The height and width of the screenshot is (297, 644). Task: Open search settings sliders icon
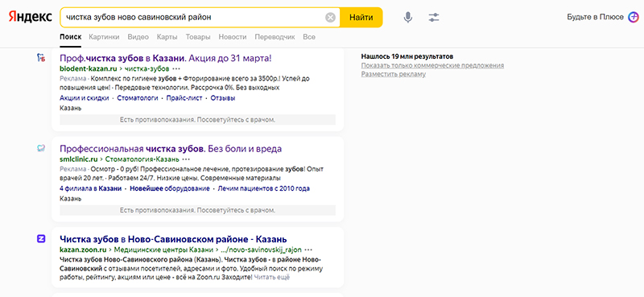(434, 17)
